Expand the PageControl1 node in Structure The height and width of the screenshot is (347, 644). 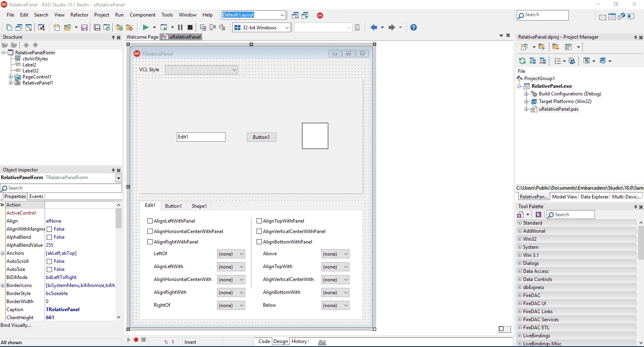tap(11, 77)
